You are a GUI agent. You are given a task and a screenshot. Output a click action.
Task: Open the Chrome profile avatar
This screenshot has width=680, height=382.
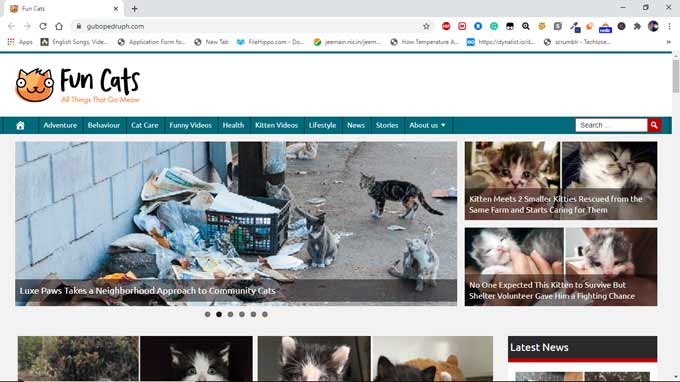click(x=653, y=26)
